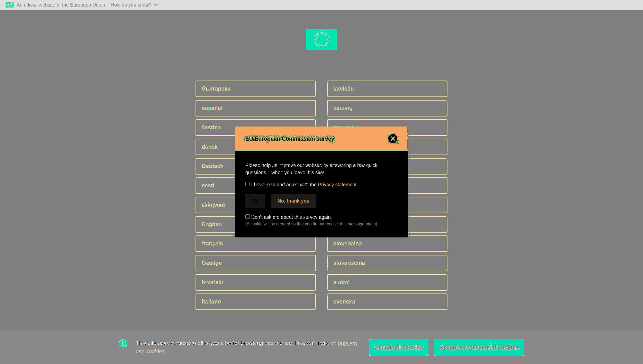Select italiano language
This screenshot has height=364, width=643.
pyautogui.click(x=256, y=302)
